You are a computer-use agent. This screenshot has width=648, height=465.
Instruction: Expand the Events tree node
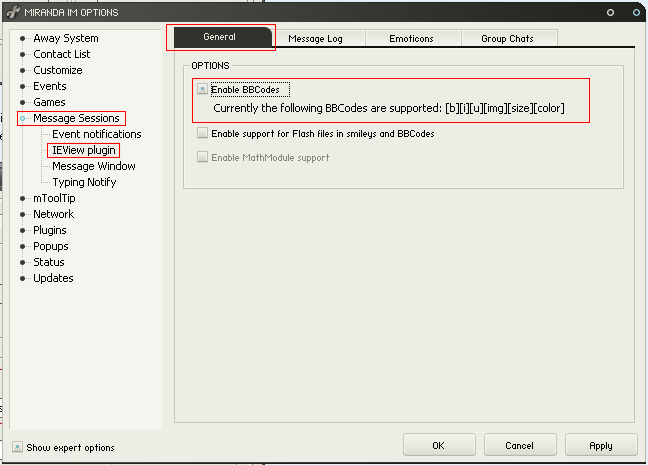point(22,86)
